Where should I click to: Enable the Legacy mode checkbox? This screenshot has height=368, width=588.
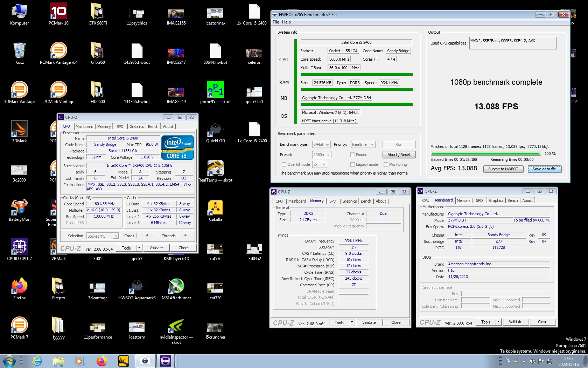pos(353,164)
